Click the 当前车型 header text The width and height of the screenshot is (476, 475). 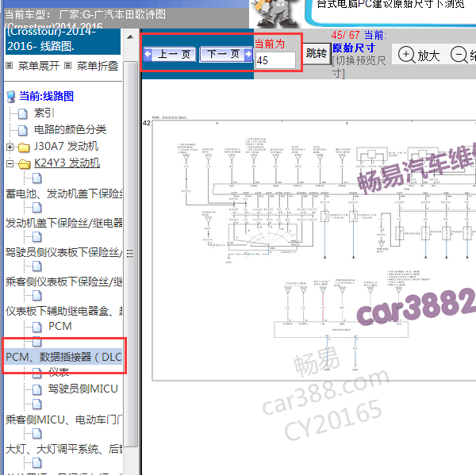(x=86, y=14)
